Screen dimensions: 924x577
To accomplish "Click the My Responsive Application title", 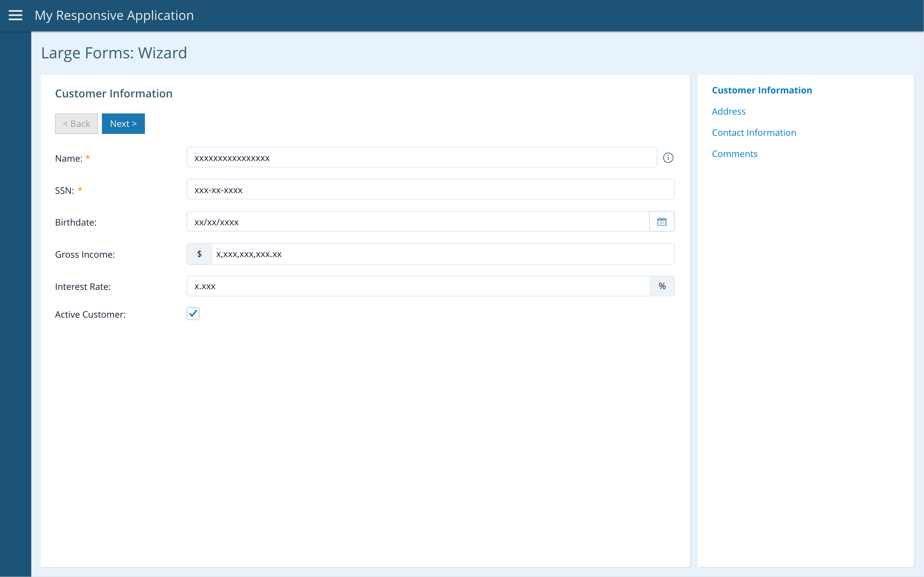I will 114,15.
